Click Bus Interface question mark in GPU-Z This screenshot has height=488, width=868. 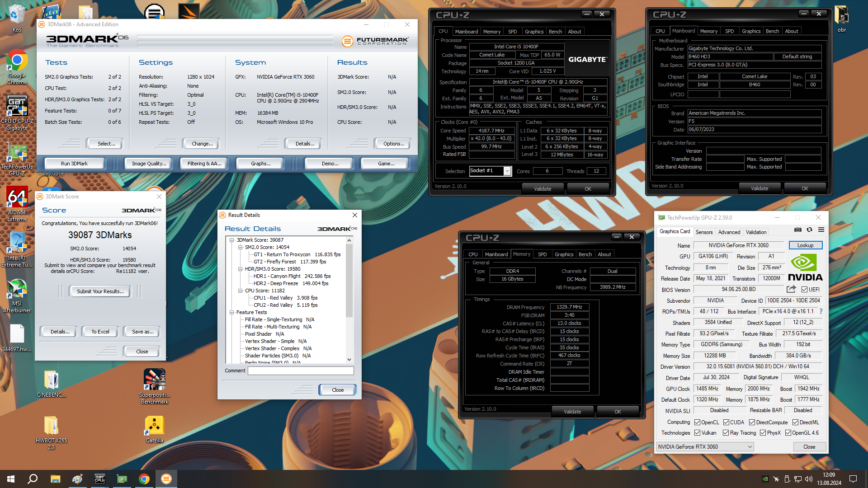click(x=821, y=311)
